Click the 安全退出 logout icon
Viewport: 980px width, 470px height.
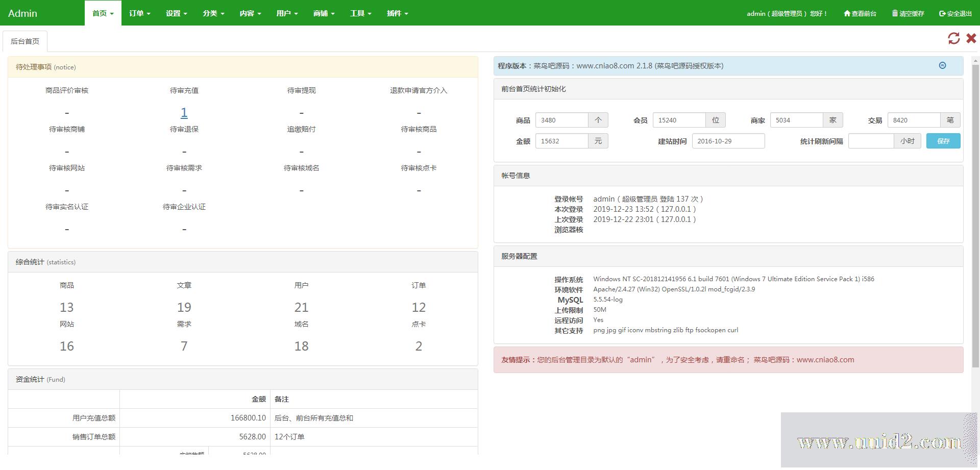(942, 14)
